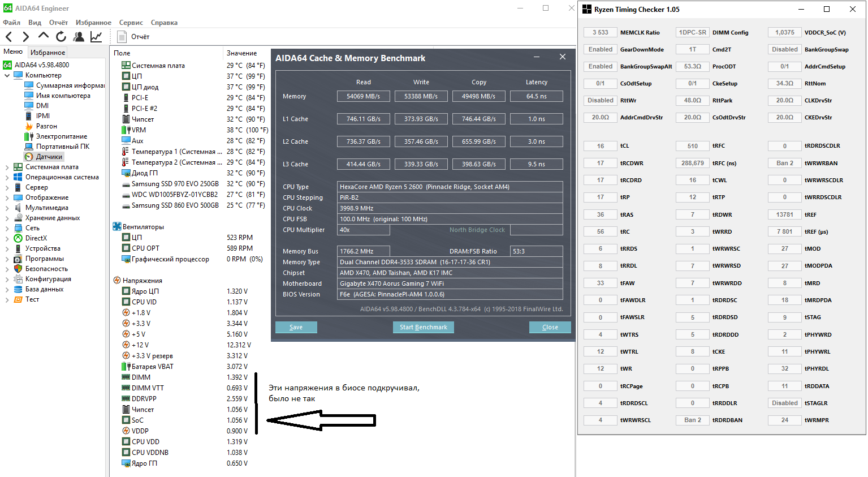This screenshot has height=477, width=868.
Task: Switch to the Меню sidebar tab
Action: pos(13,51)
